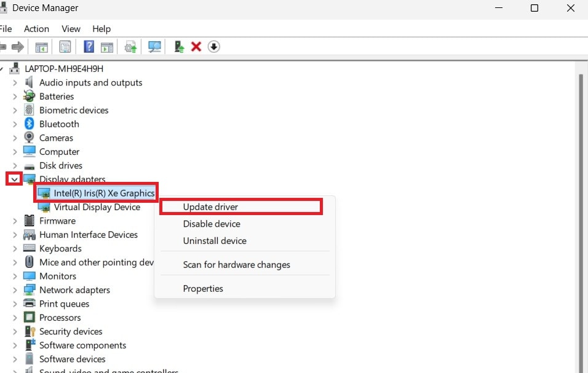The image size is (588, 373).
Task: Click the Mice and other pointing devices icon
Action: tap(30, 262)
